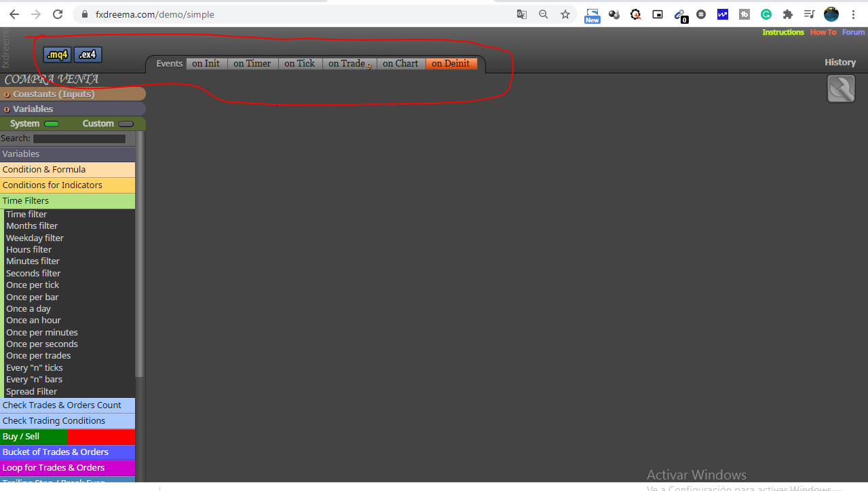Switch to the on Chart tab
The height and width of the screenshot is (491, 868).
[400, 63]
